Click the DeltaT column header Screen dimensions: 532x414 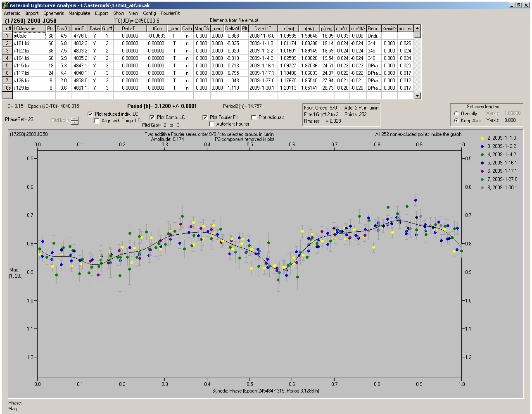130,29
